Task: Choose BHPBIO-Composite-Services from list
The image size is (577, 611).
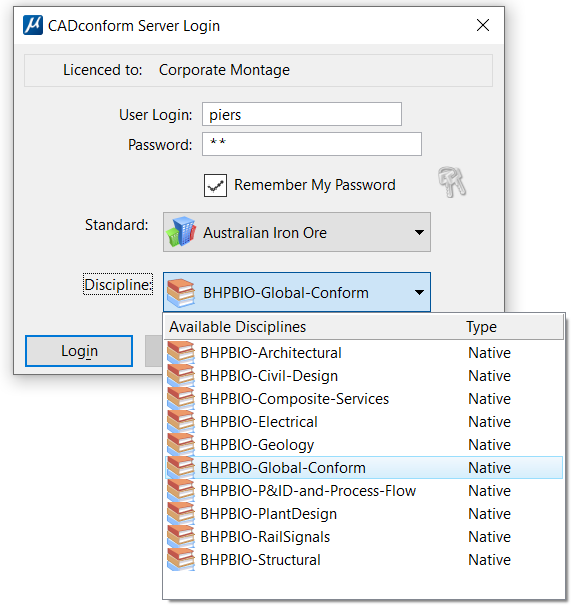Action: pos(364,399)
